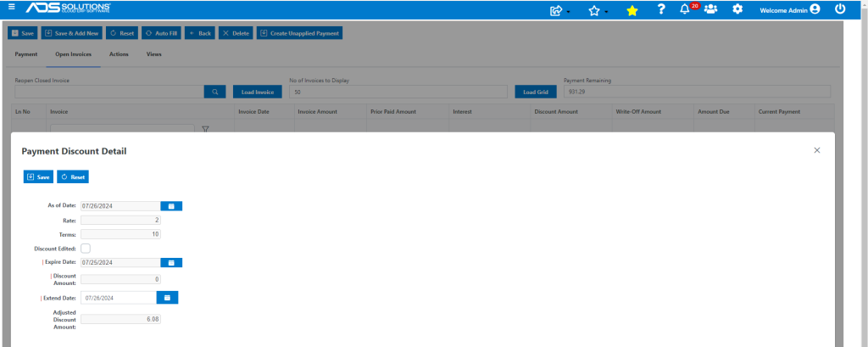868x347 pixels.
Task: Click the Delete button
Action: [x=236, y=33]
